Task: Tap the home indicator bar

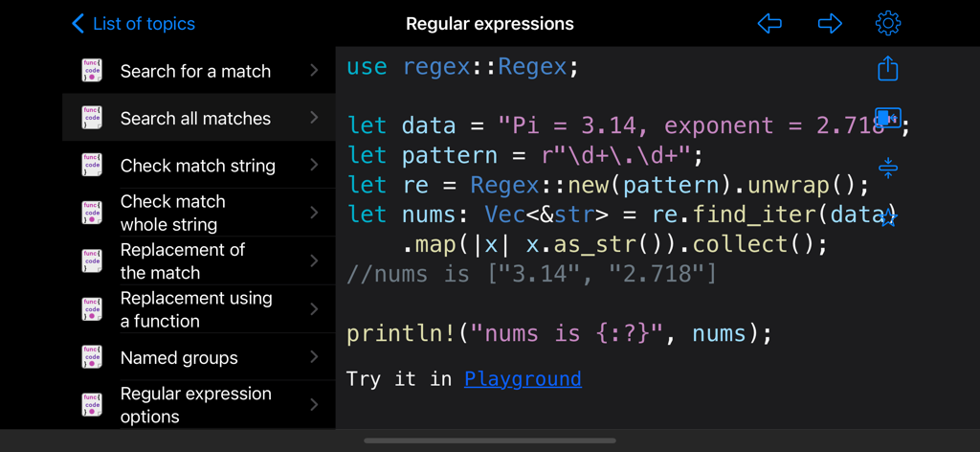Action: point(490,441)
